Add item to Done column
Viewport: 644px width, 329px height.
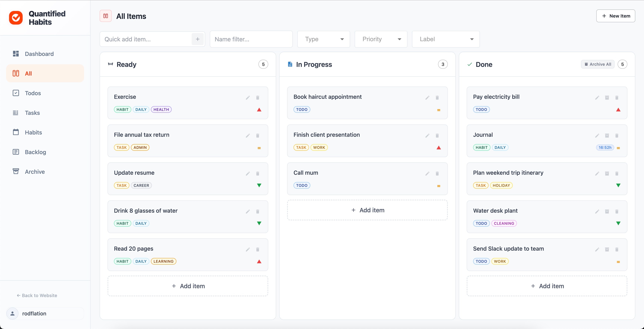[x=547, y=286]
